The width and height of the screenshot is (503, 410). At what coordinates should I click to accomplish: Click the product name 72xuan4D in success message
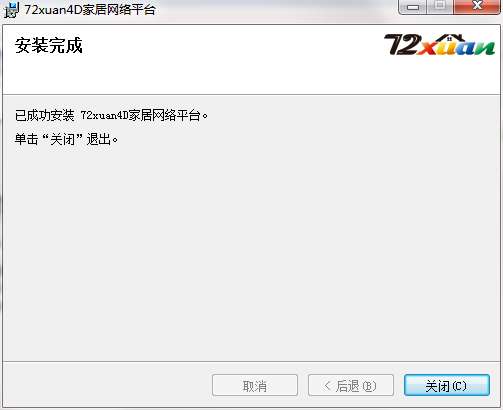pyautogui.click(x=104, y=116)
